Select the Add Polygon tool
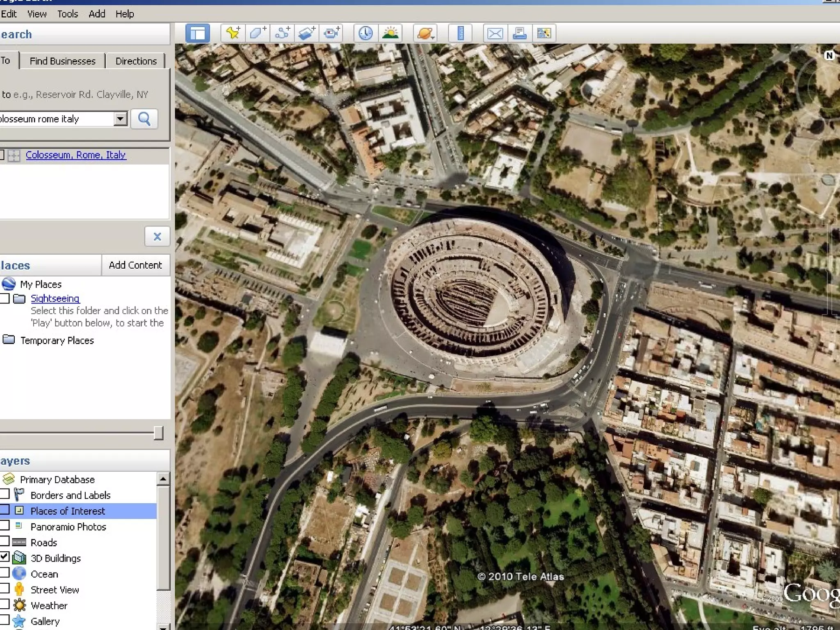Image resolution: width=840 pixels, height=630 pixels. pyautogui.click(x=258, y=33)
